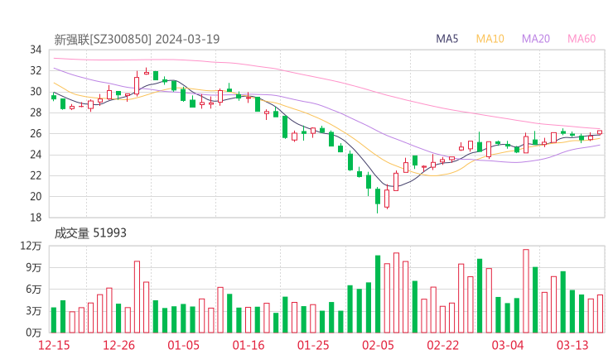Image resolution: width=613 pixels, height=364 pixels.
Task: Click the price axis value 28
Action: (x=36, y=113)
